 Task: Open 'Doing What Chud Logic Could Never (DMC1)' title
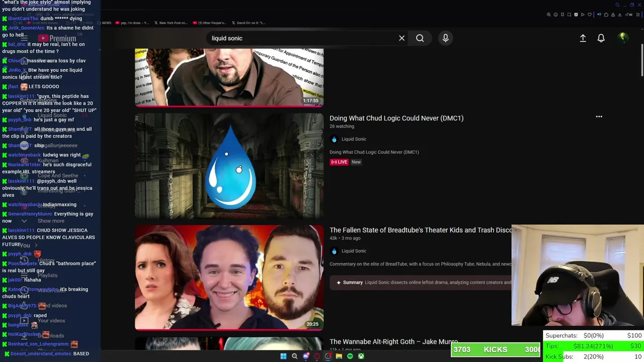396,118
